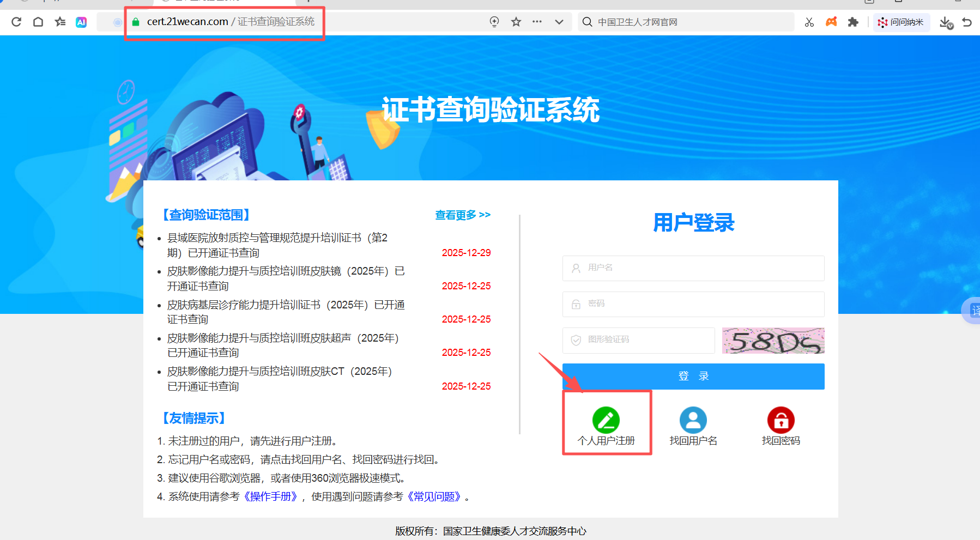This screenshot has width=980, height=540.
Task: Click the green 个人用户注册 register icon
Action: click(606, 420)
